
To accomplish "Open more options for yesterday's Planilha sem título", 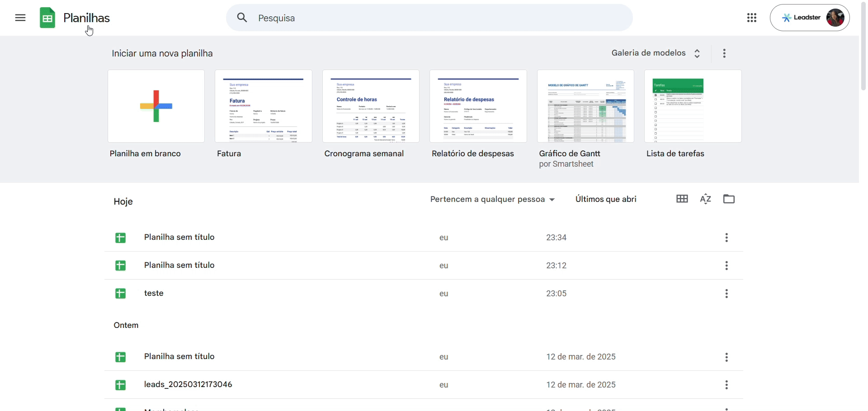I will [x=726, y=357].
